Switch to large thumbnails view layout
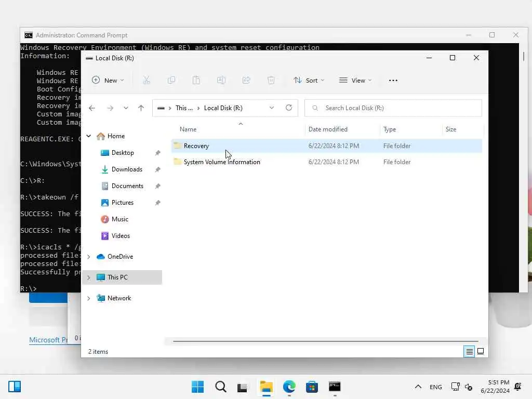Viewport: 532px width, 399px height. (481, 351)
